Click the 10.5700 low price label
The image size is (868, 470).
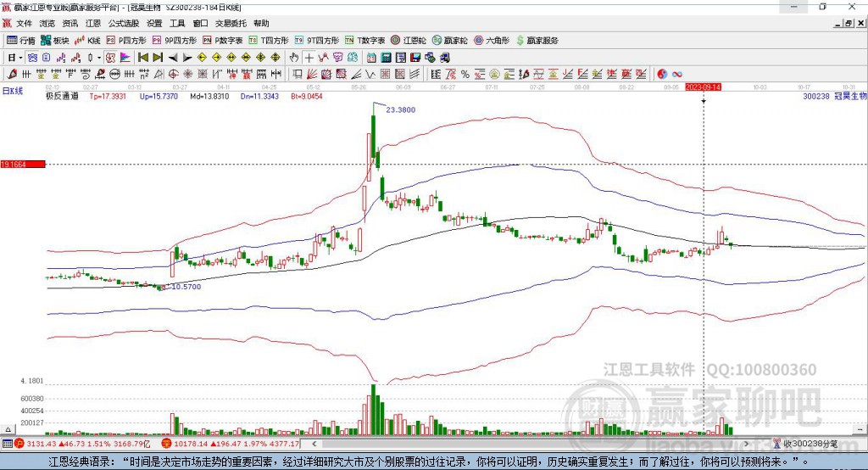(x=186, y=287)
